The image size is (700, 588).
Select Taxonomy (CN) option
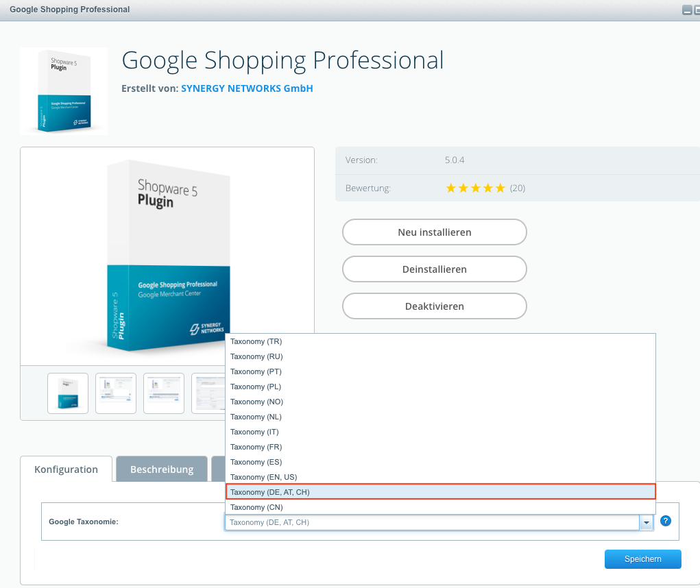tap(440, 507)
